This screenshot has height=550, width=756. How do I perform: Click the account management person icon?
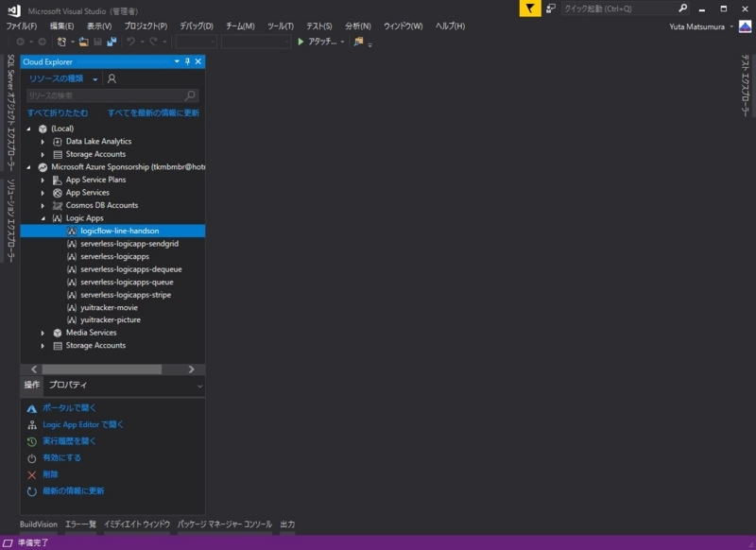[x=112, y=78]
